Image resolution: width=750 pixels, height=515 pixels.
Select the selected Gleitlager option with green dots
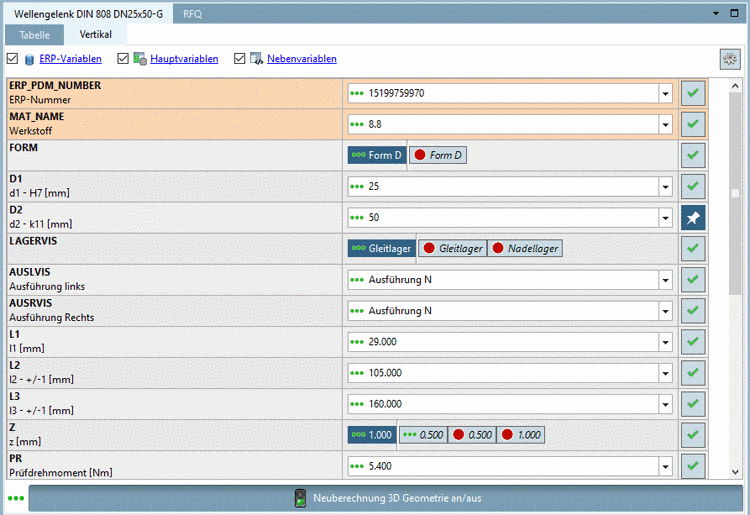(x=382, y=248)
